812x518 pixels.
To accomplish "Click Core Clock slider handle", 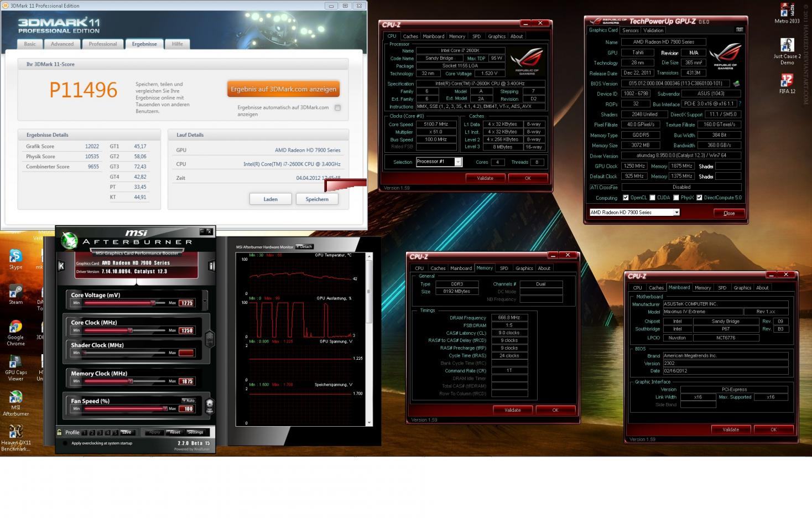I will coord(130,330).
